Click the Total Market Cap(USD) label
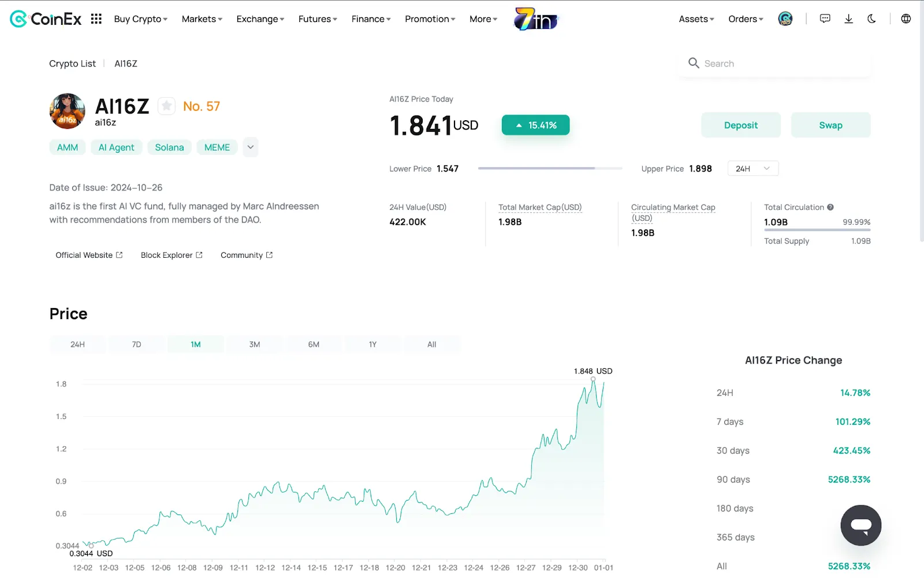This screenshot has width=924, height=578. pos(540,207)
